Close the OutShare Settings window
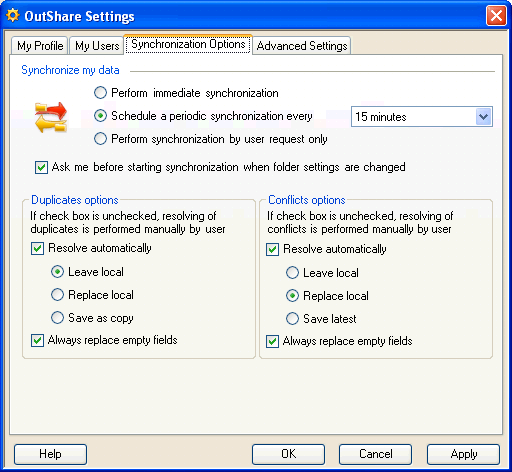512x472 pixels. (x=496, y=16)
